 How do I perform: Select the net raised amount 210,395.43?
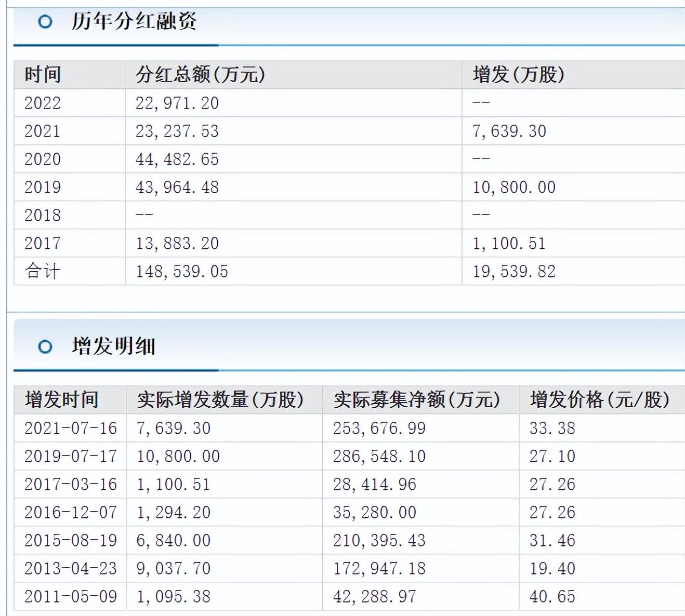pyautogui.click(x=379, y=540)
